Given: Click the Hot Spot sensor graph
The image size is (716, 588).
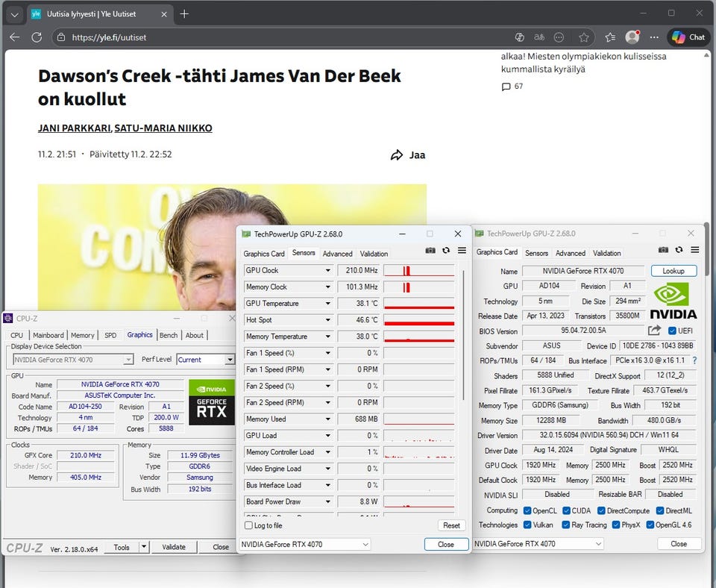Looking at the screenshot, I should [x=419, y=320].
